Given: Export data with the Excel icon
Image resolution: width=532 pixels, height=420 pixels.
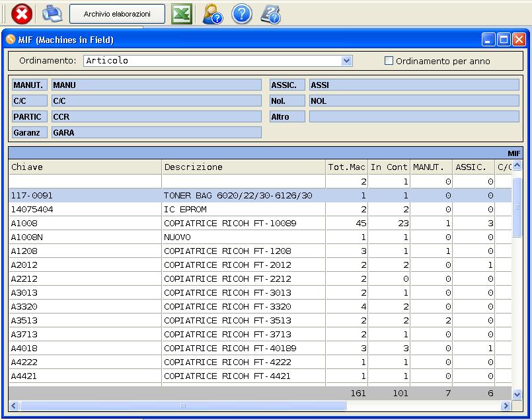Looking at the screenshot, I should tap(182, 14).
